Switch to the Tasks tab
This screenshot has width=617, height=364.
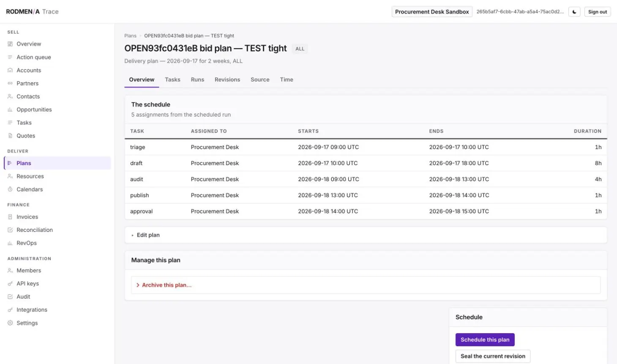coord(172,79)
